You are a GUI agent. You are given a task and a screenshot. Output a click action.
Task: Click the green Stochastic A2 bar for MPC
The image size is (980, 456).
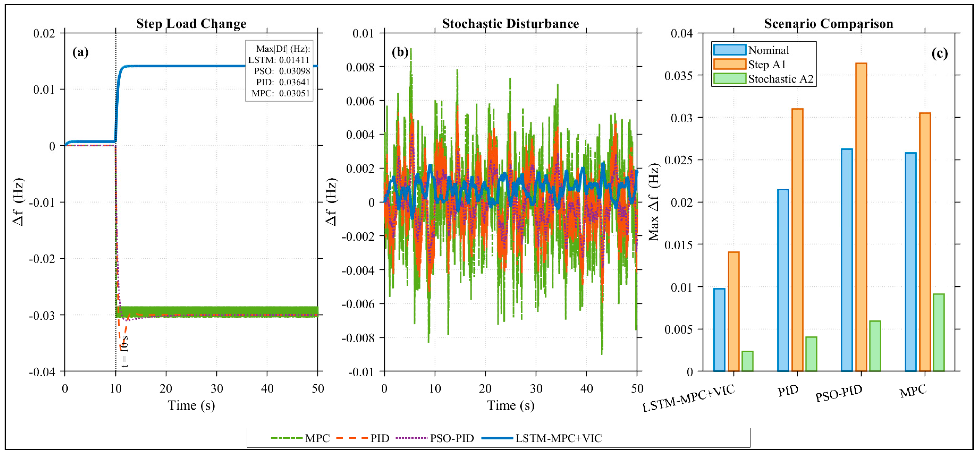click(x=939, y=332)
